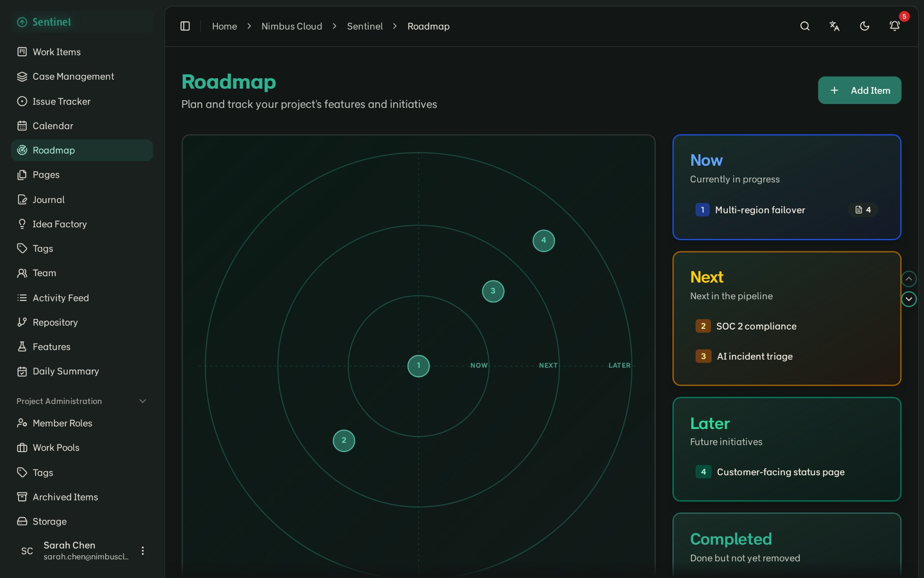Select radar marker 2
Viewport: 924px width, 578px height.
[344, 440]
